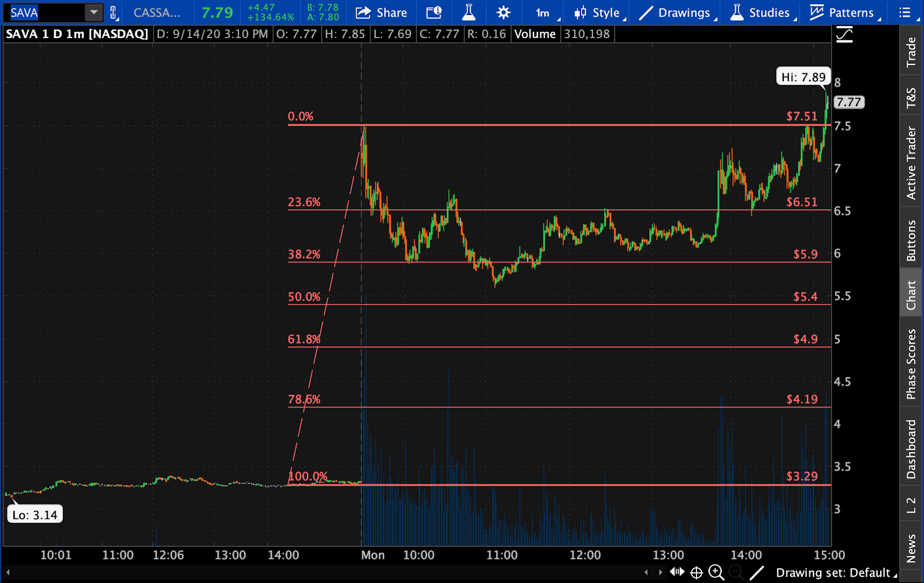Click the scroll right arrow below chart

(x=660, y=573)
